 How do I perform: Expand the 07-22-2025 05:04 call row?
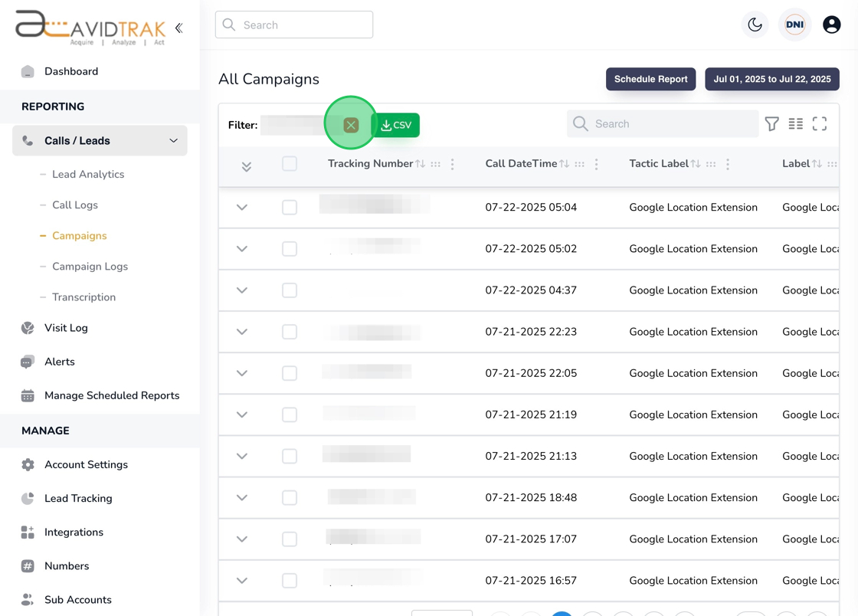[242, 208]
